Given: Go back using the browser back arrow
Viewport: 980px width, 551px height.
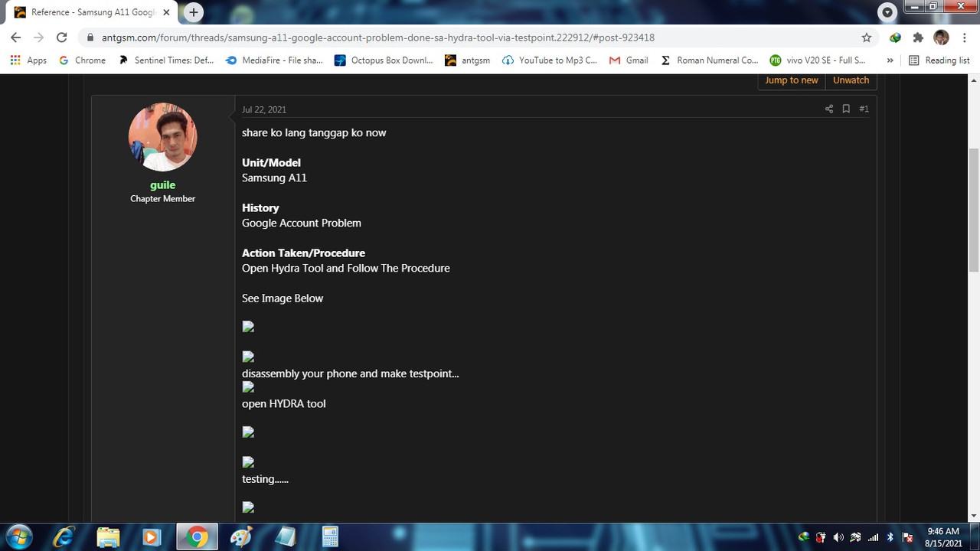Looking at the screenshot, I should pos(15,37).
